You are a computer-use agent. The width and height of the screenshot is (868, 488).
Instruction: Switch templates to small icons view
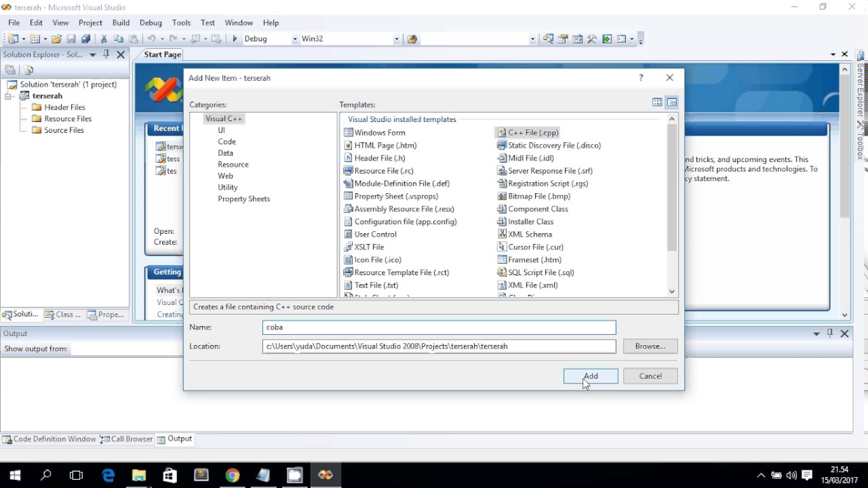pyautogui.click(x=672, y=102)
